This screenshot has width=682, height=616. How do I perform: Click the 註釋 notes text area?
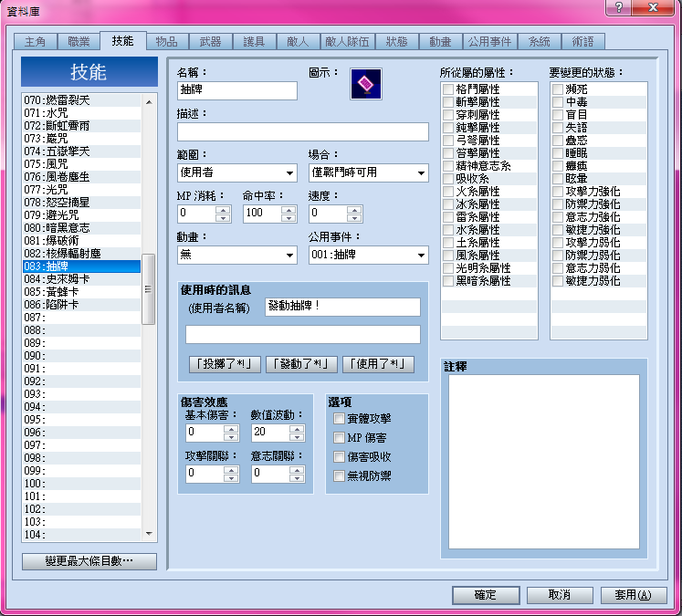point(544,462)
